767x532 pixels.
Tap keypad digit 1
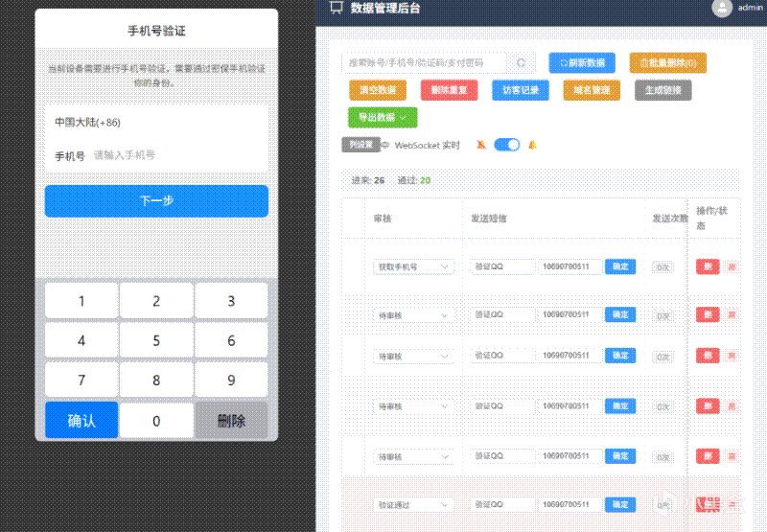coord(81,301)
